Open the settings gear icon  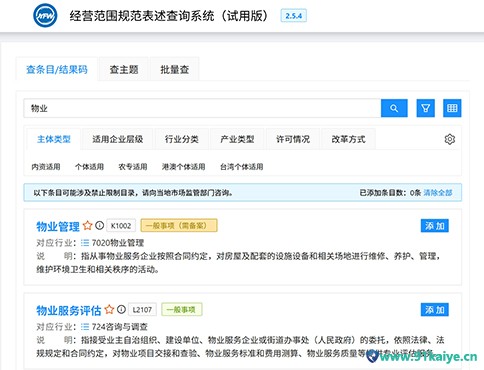[450, 139]
